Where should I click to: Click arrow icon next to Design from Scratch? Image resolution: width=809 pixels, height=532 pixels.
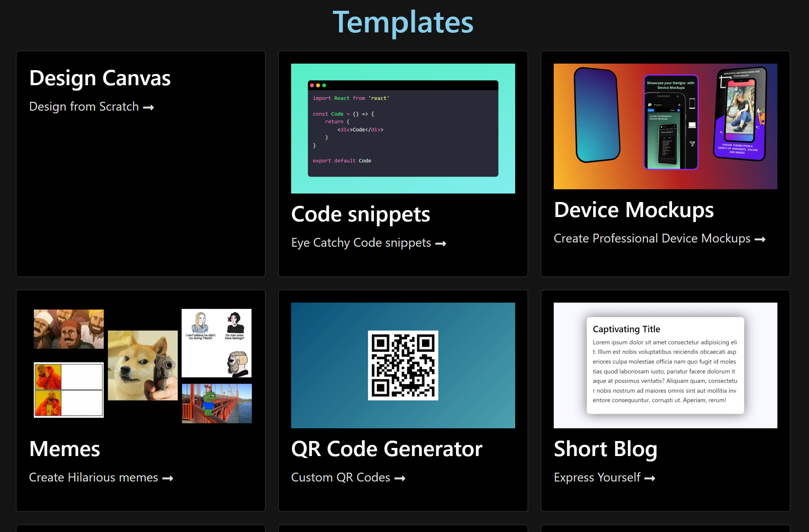pos(148,108)
